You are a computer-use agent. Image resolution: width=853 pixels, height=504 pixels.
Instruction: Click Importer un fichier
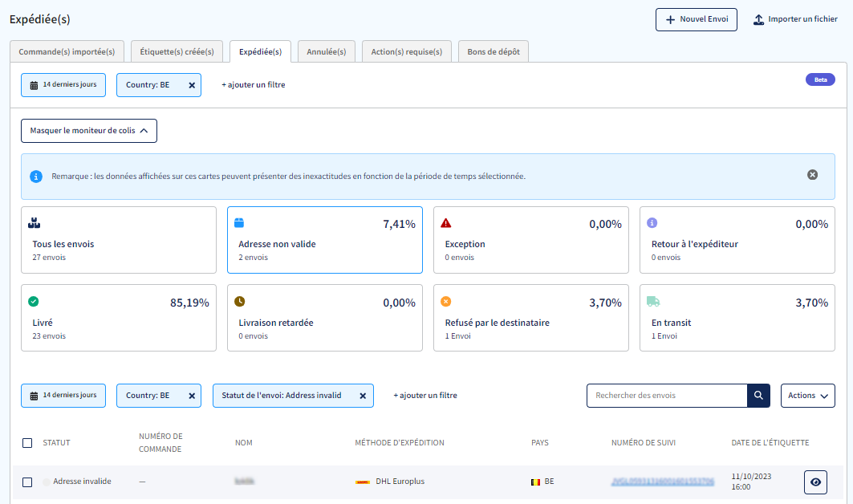[x=795, y=19]
